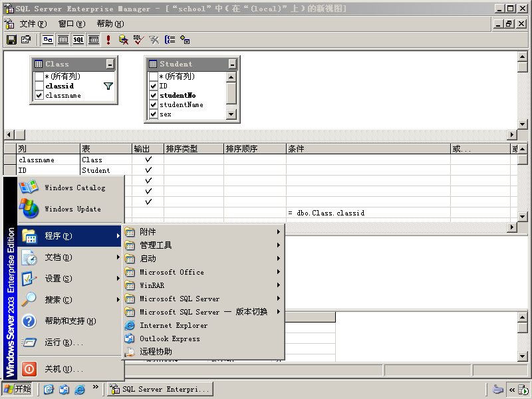This screenshot has height=399, width=532.
Task: Expand 搜索(C) in the Start menu
Action: (70, 300)
